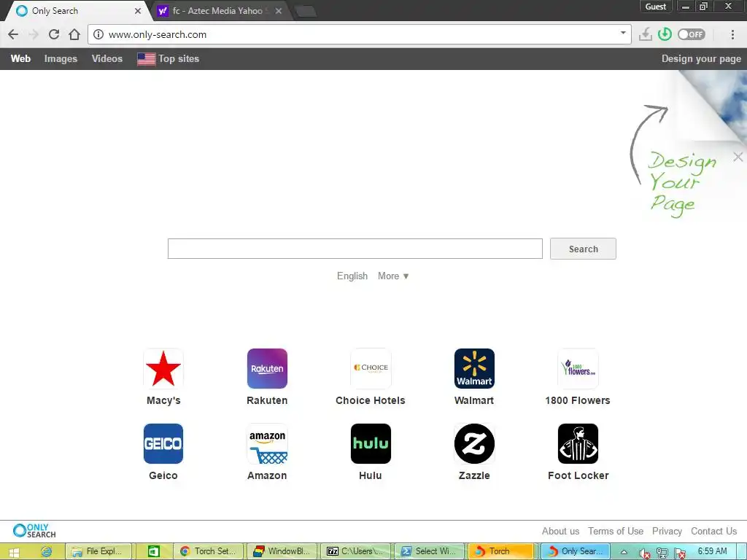Viewport: 747px width, 560px height.
Task: Open the Hulu shortcut icon
Action: [371, 444]
